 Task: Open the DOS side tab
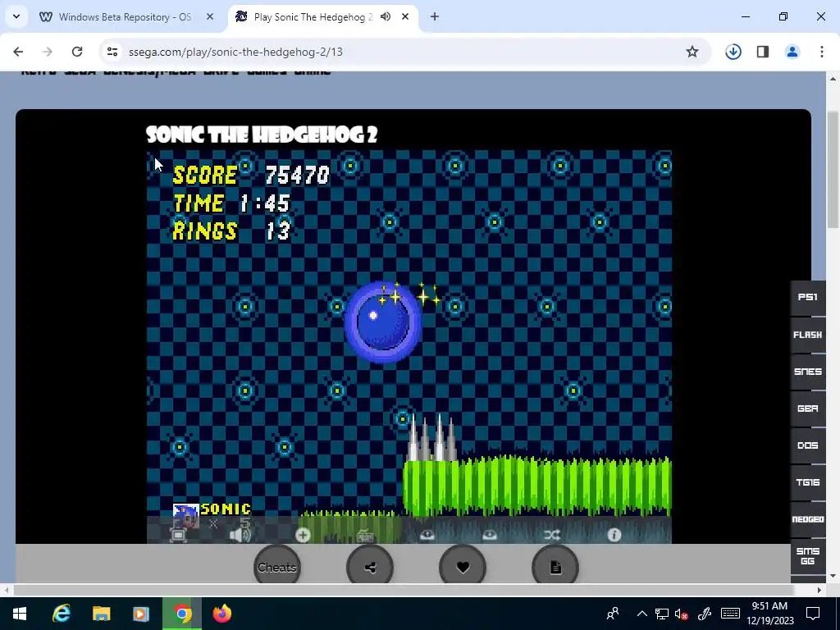point(808,445)
